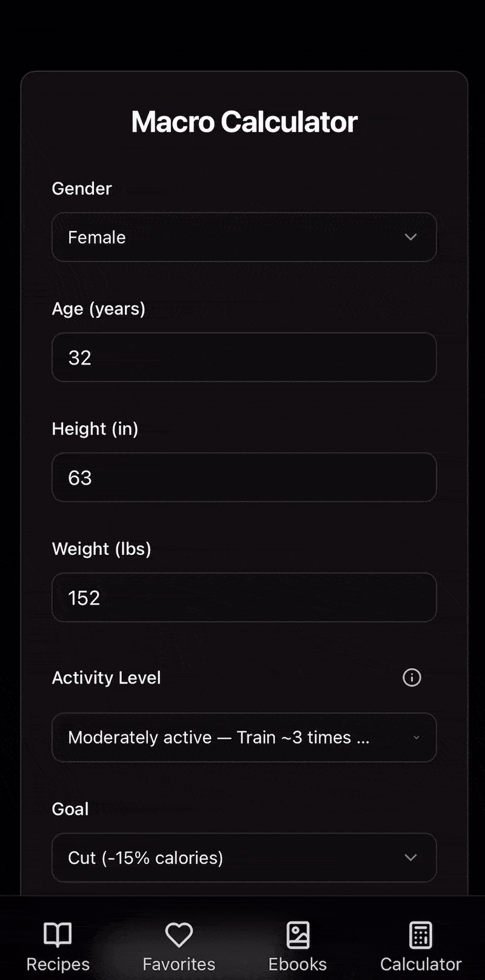The width and height of the screenshot is (485, 980).
Task: Tap the Calculator icon in bottom bar
Action: coord(421,935)
